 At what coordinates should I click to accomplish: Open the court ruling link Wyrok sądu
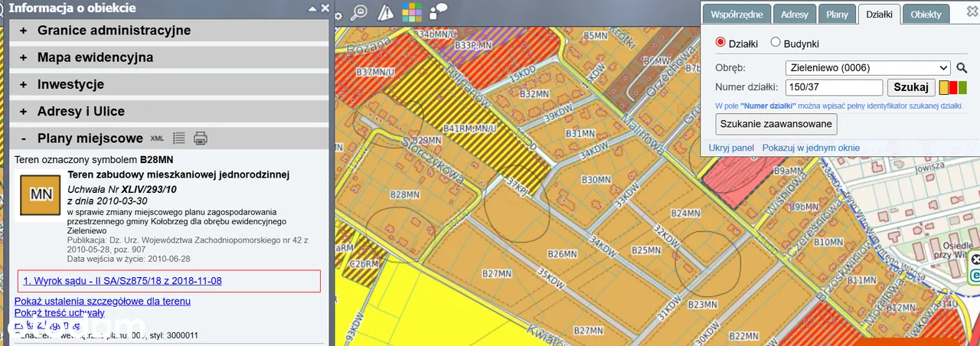coord(122,281)
